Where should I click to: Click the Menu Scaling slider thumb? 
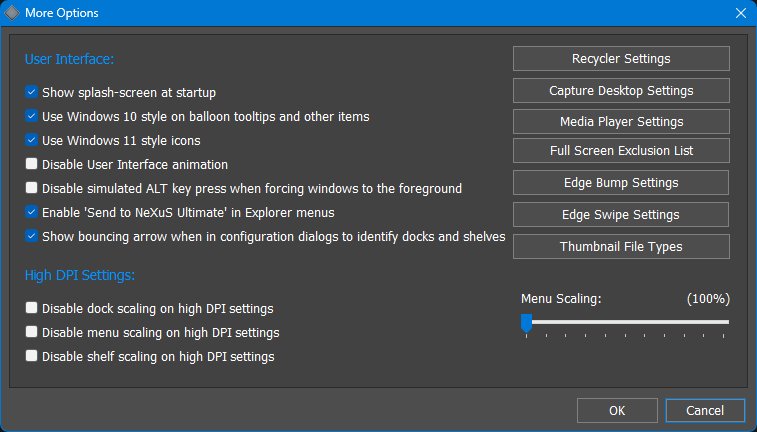[x=526, y=323]
